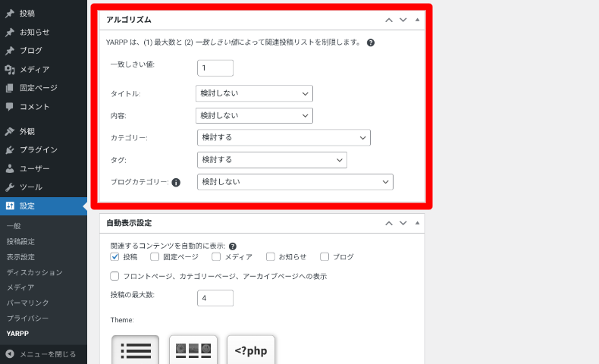Select the custom <?php theme option
Viewport: 599px width, 364px height.
(251, 350)
